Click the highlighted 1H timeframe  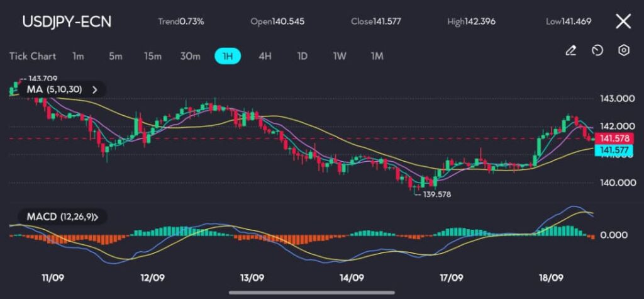(228, 56)
